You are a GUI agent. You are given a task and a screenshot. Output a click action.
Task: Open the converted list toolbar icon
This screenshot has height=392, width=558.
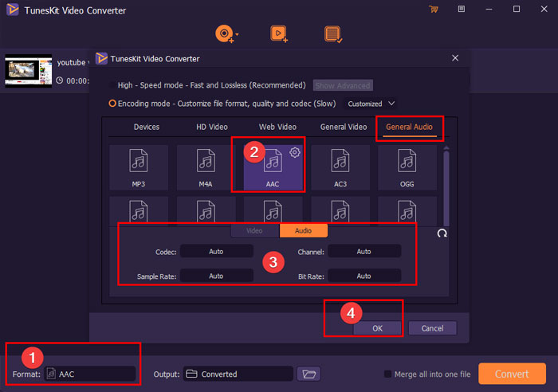(332, 34)
